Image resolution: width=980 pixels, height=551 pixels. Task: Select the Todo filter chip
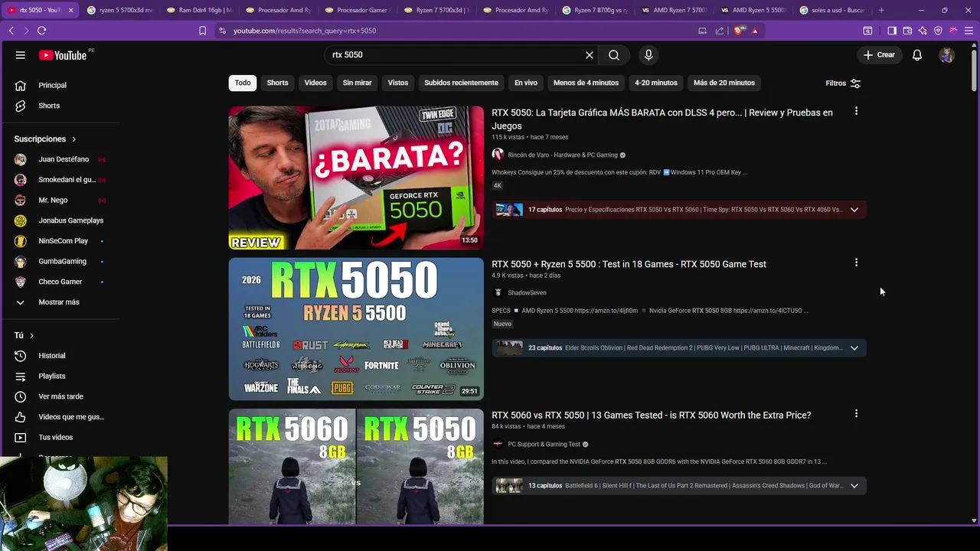[x=243, y=83]
